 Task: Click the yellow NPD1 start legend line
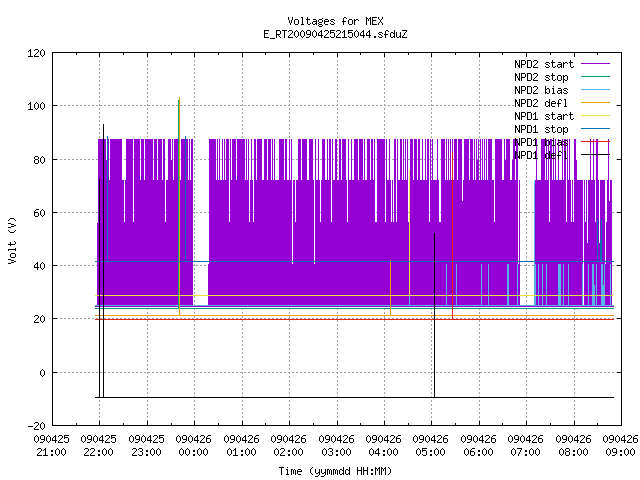click(x=596, y=116)
